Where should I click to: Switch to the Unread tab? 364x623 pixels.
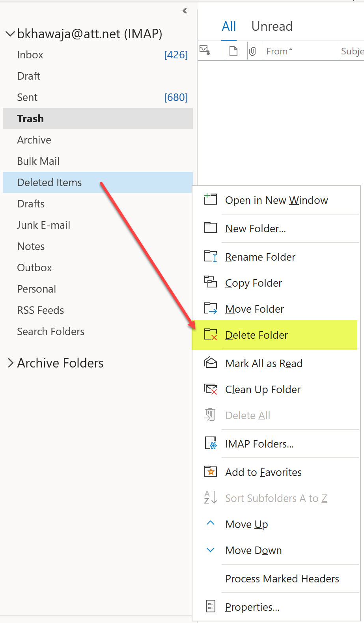pyautogui.click(x=272, y=26)
